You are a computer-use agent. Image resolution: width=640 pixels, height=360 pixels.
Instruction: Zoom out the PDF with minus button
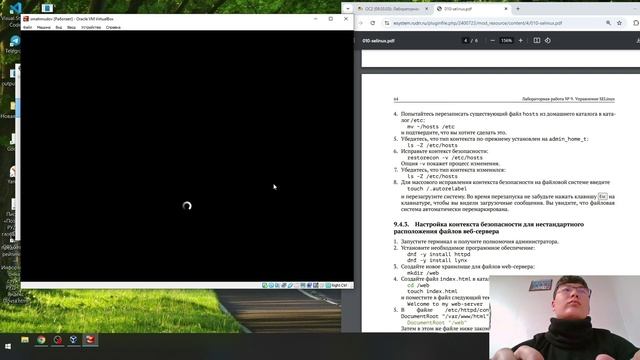click(493, 41)
